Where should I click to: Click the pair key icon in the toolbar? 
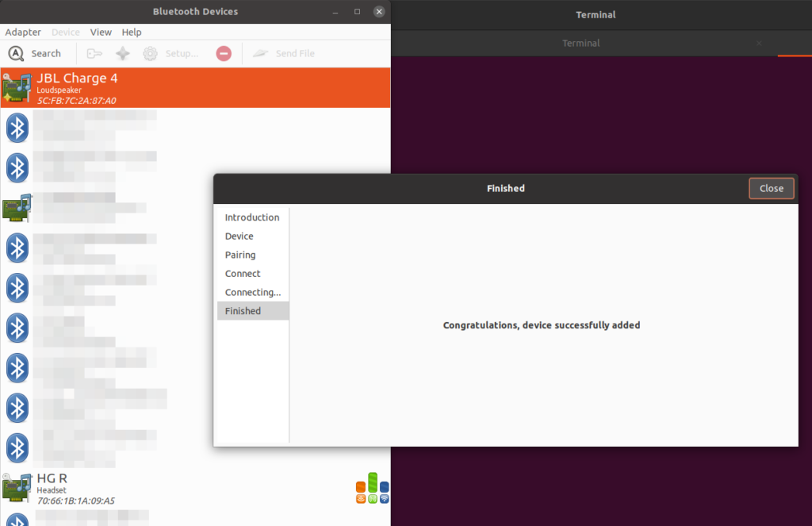click(x=94, y=53)
